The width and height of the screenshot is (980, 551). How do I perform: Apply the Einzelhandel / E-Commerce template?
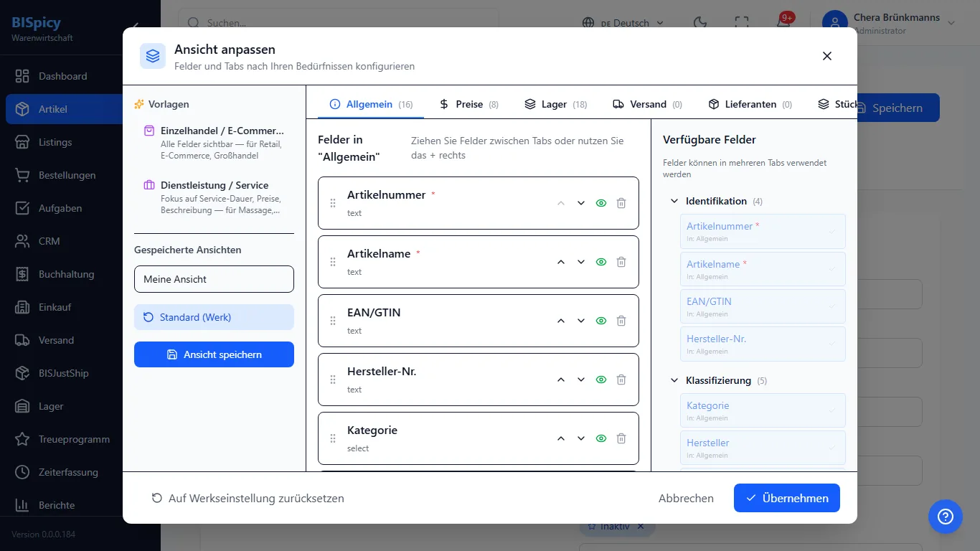[214, 142]
